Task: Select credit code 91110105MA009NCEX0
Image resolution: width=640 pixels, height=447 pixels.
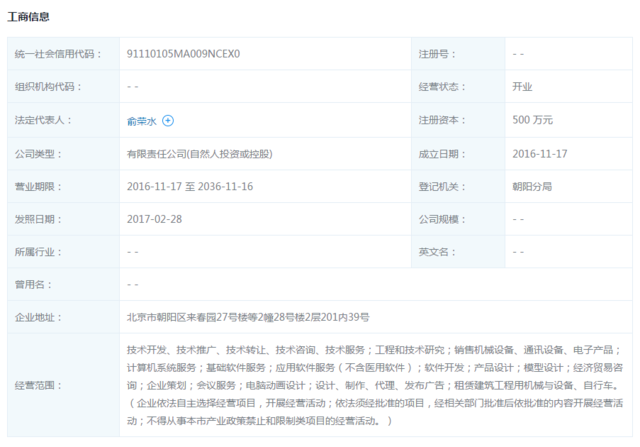Action: tap(183, 54)
